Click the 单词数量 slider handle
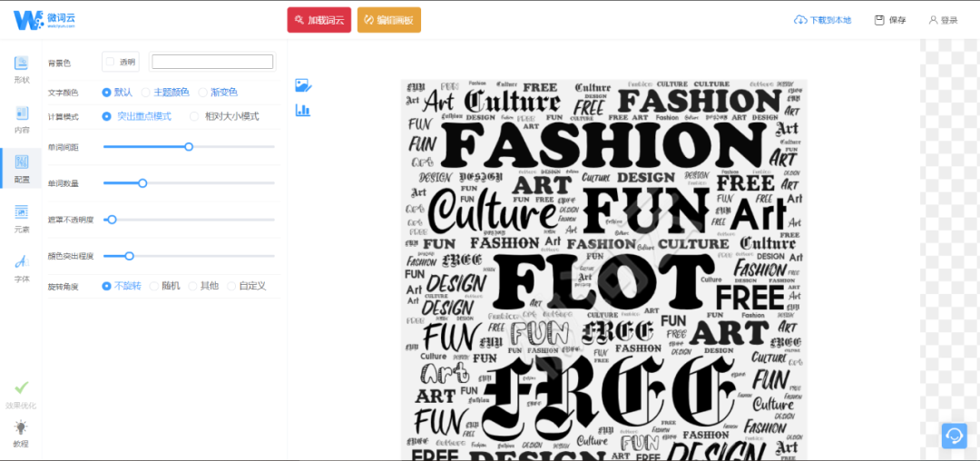 142,183
